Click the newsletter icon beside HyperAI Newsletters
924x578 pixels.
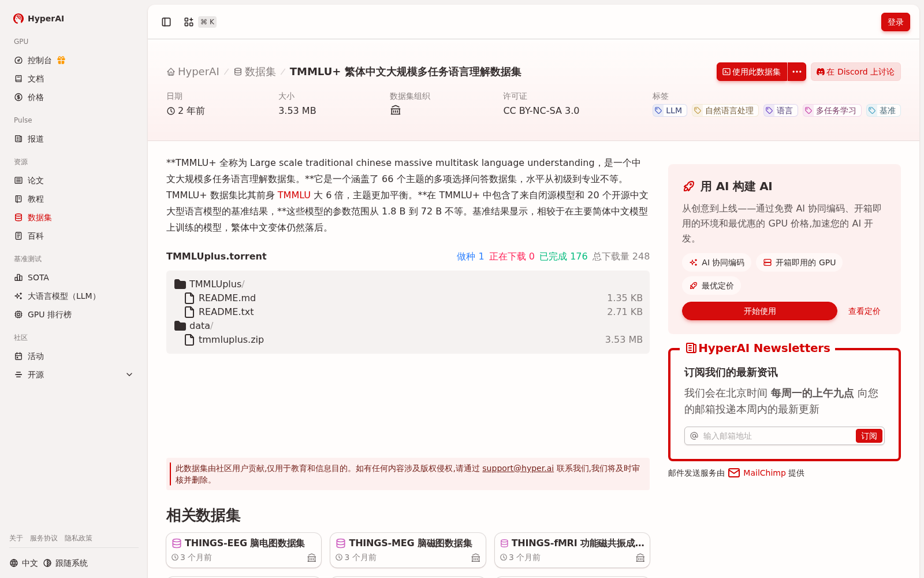point(691,348)
